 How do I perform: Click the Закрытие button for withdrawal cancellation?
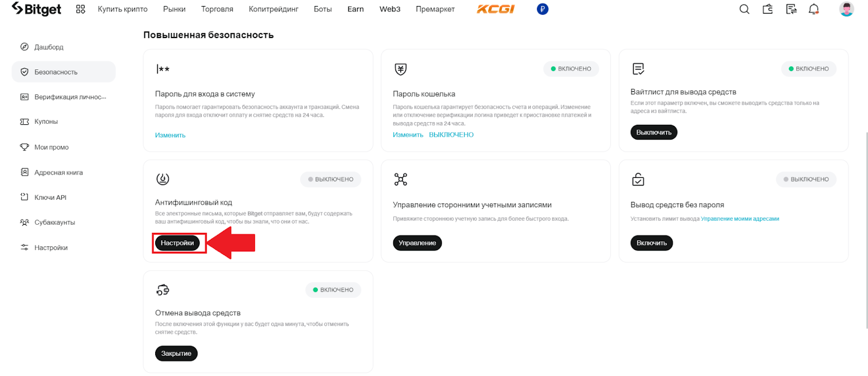[176, 354]
